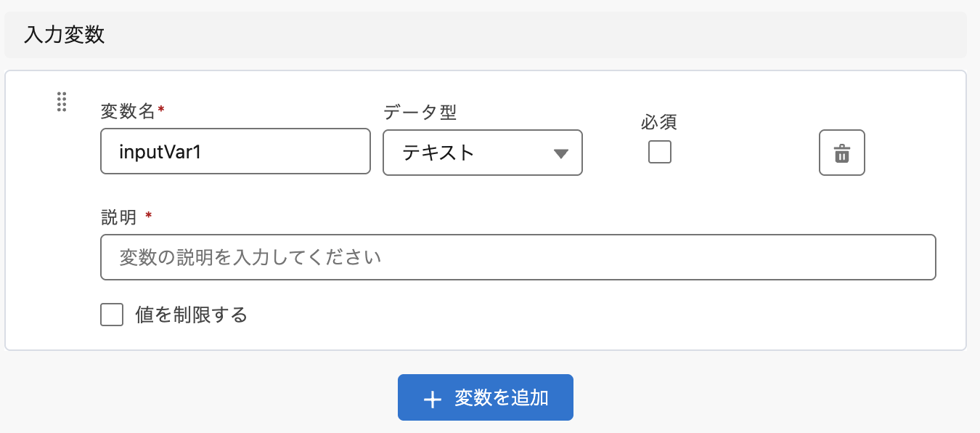The width and height of the screenshot is (980, 433).
Task: Click the drag handle grip dots
Action: coord(62,102)
